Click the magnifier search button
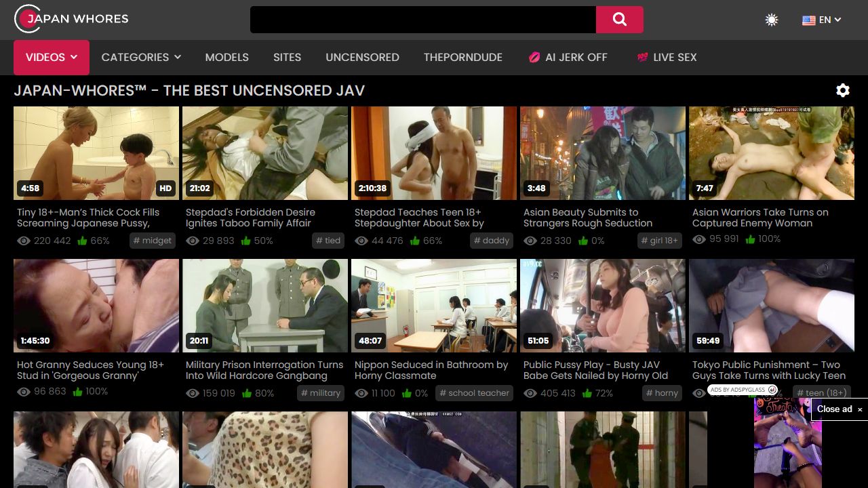The height and width of the screenshot is (488, 868). (x=619, y=20)
